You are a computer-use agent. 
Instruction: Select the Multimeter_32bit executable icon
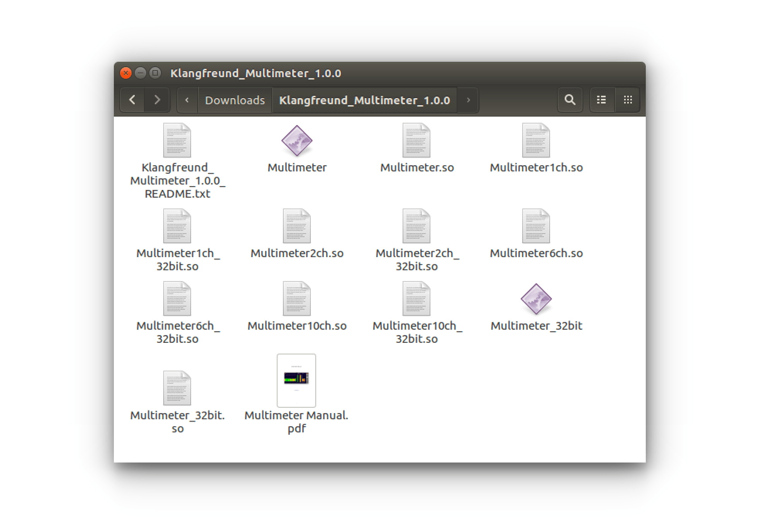point(536,299)
